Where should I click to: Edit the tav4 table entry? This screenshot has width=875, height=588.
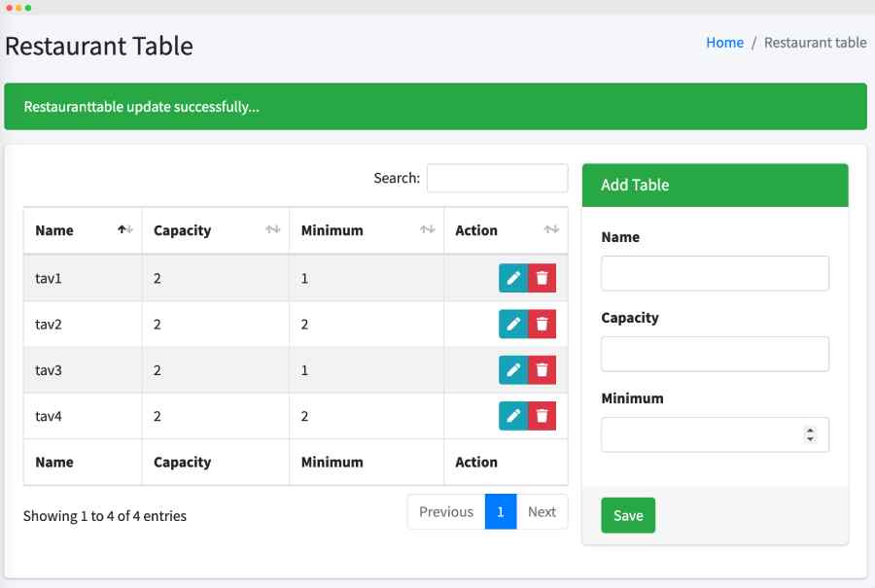point(512,416)
